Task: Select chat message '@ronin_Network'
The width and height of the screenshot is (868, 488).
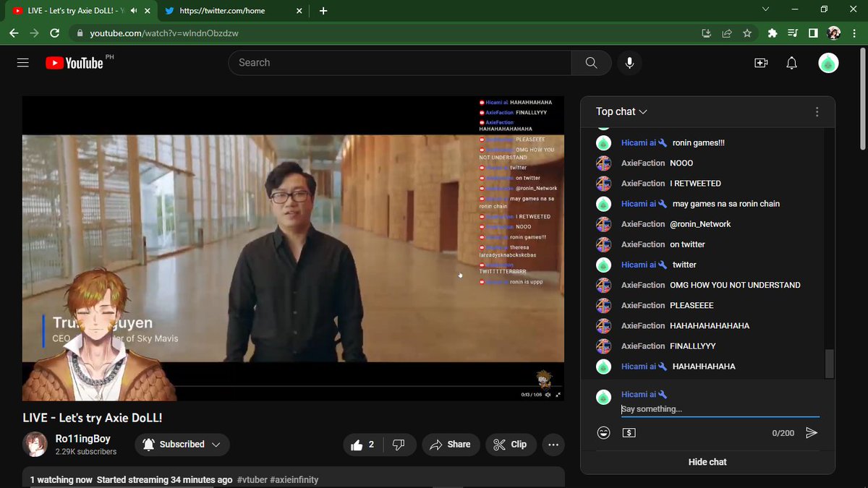Action: [x=700, y=224]
